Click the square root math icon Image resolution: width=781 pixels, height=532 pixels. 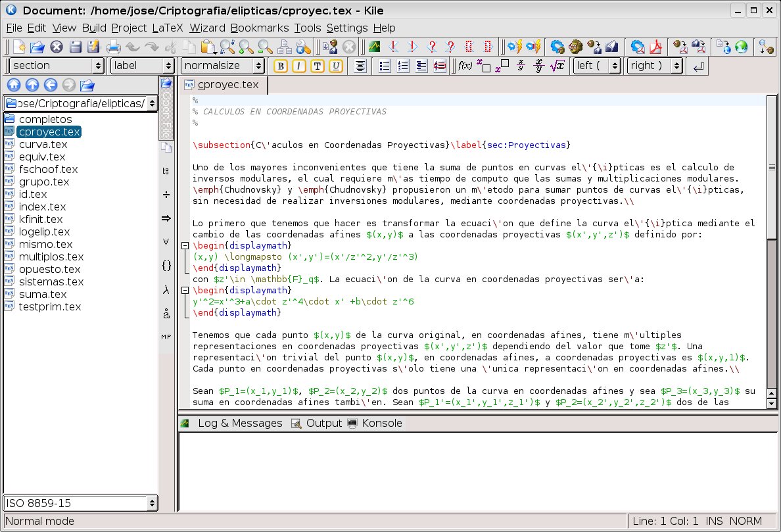click(x=557, y=66)
